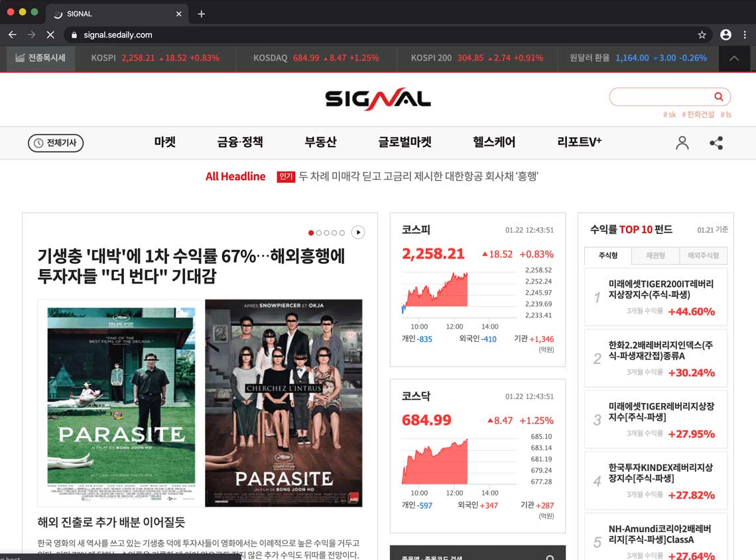Click the 코스피 red area chart
Image resolution: width=756 pixels, height=560 pixels.
(435, 290)
